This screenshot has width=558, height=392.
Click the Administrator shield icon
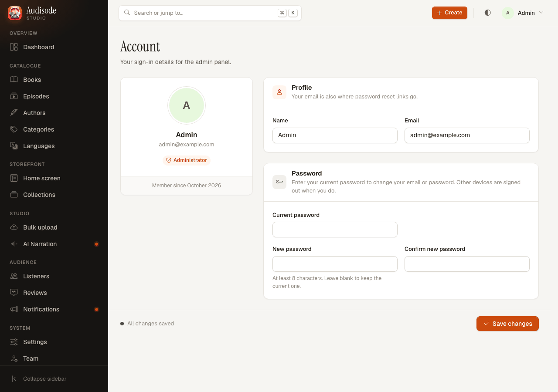[169, 160]
